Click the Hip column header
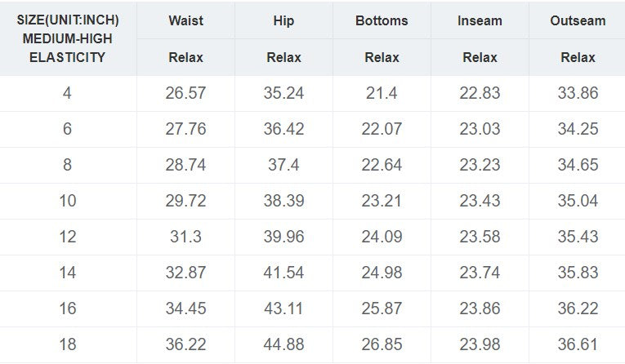The height and width of the screenshot is (364, 625). (283, 20)
